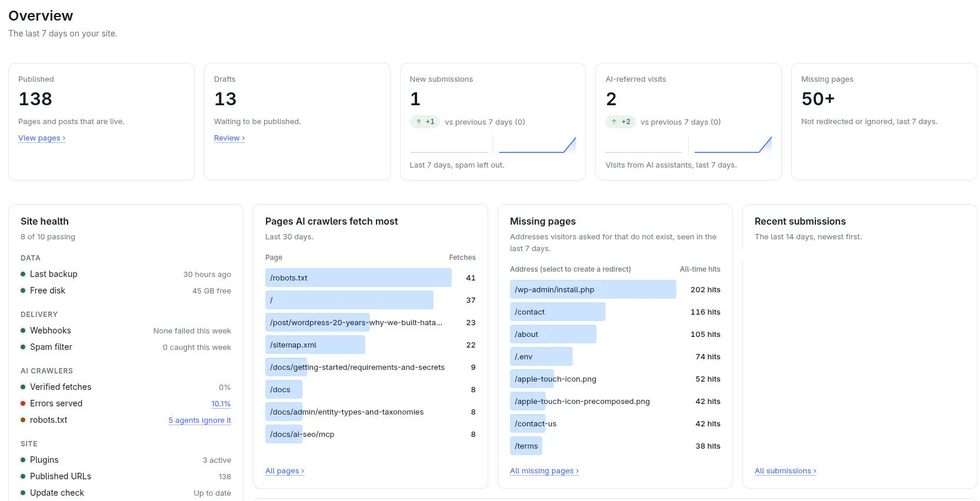Click the /post/wordpress-20-years crawler page row
Viewport: 980px width, 501px height.
click(x=371, y=323)
